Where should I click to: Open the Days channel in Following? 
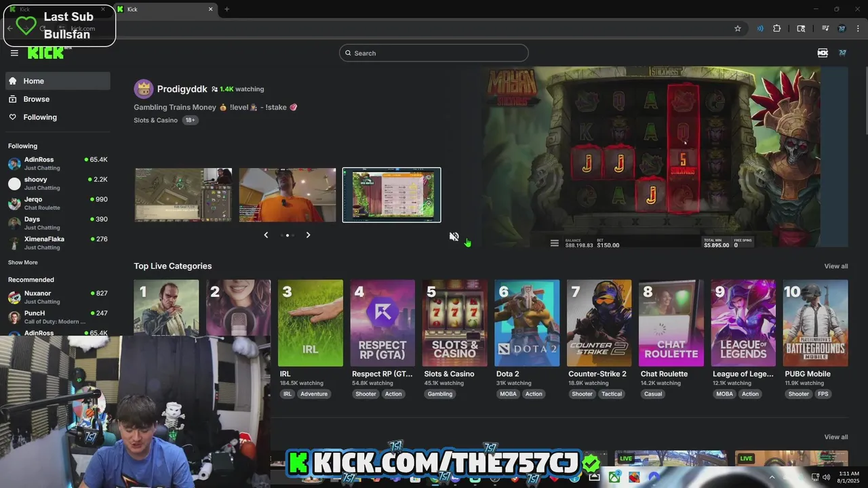[x=58, y=223]
